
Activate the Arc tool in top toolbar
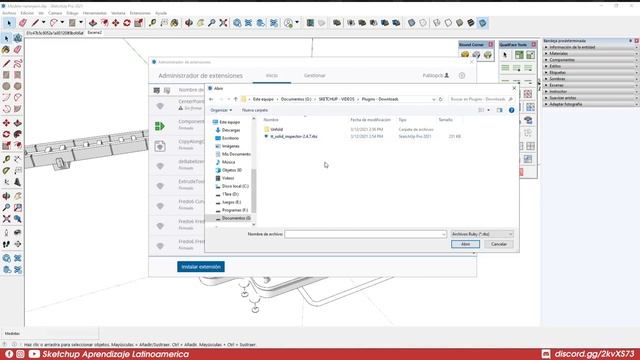[53, 23]
